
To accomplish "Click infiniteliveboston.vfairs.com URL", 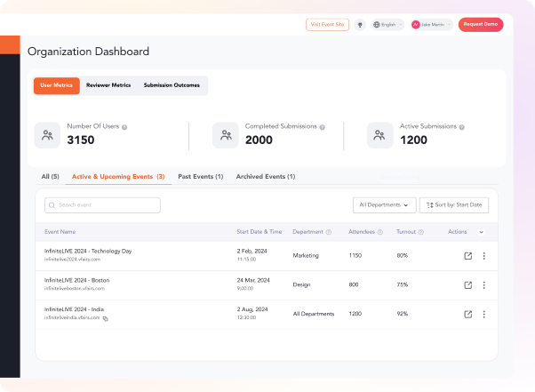I will 75,288.
